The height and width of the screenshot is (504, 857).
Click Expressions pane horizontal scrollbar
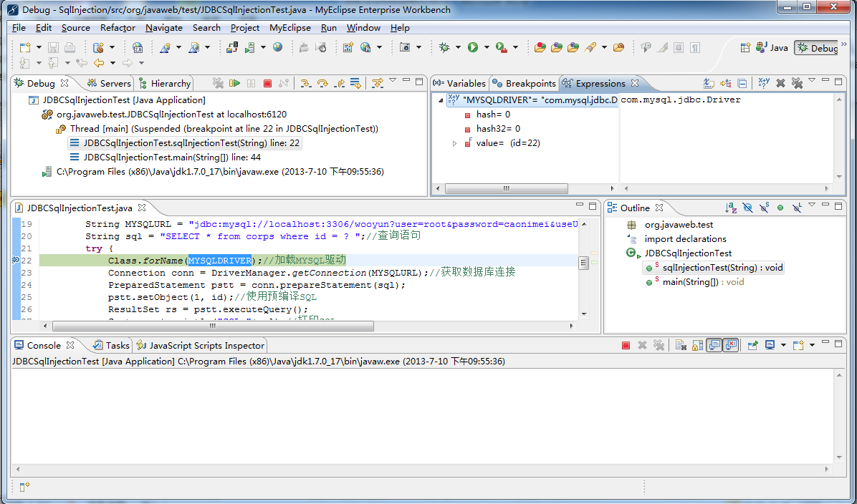[x=506, y=188]
